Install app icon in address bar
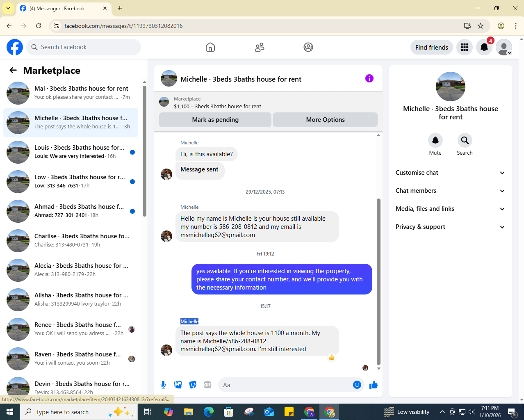The image size is (524, 420). point(467,26)
